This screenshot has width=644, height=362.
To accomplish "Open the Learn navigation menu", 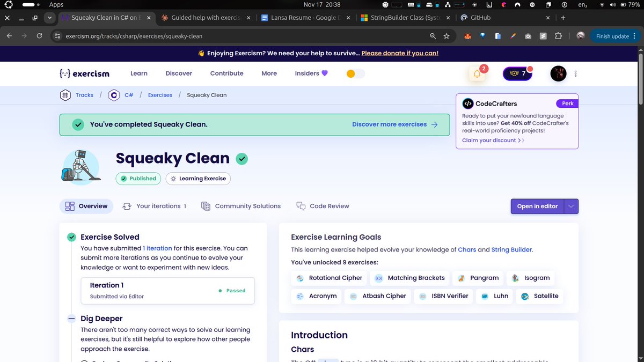I will [138, 73].
